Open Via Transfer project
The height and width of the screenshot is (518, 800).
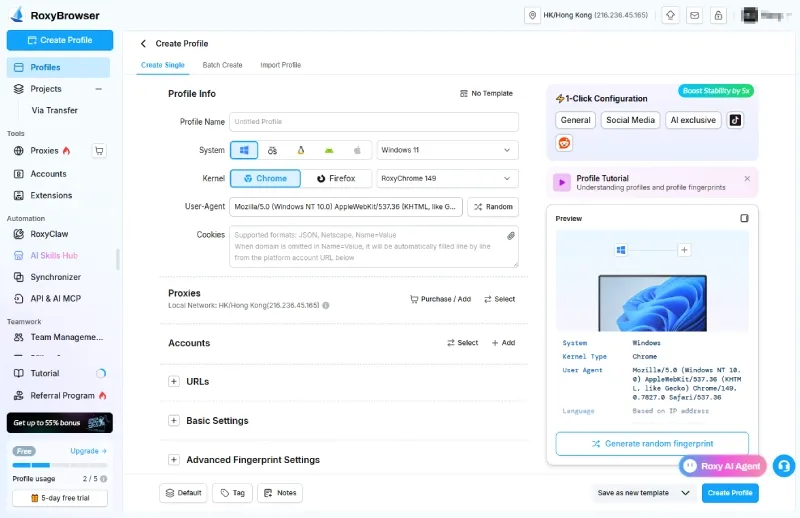tap(54, 110)
